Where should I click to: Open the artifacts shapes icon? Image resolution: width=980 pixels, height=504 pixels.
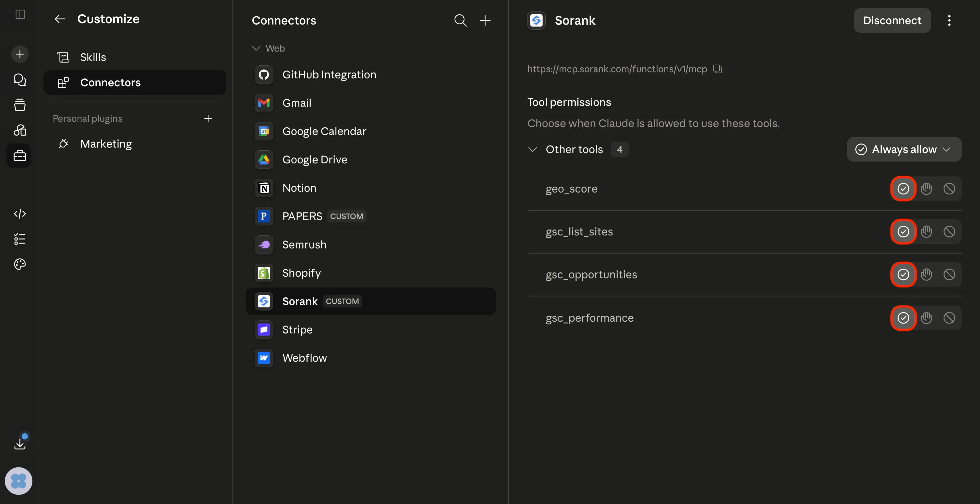coord(20,130)
